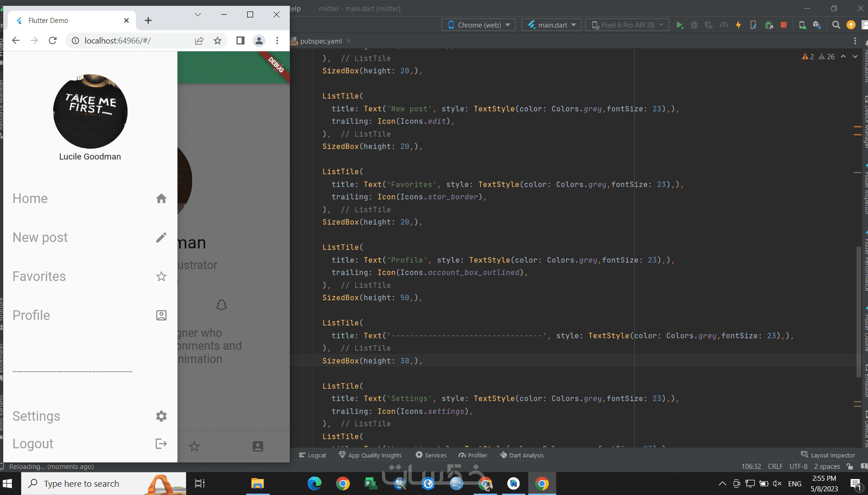868x495 pixels.
Task: Select the Home item in the drawer
Action: pos(90,199)
